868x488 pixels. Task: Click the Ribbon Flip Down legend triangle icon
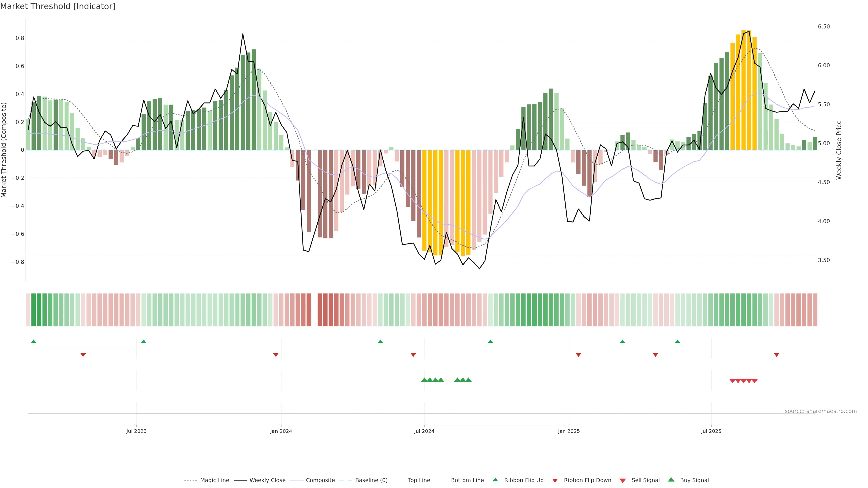point(555,480)
